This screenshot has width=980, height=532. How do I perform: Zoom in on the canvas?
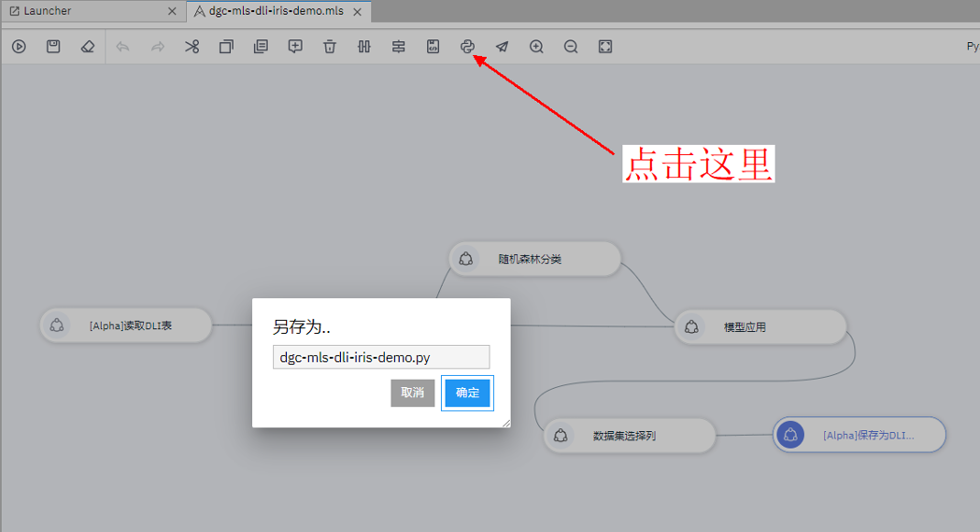536,46
